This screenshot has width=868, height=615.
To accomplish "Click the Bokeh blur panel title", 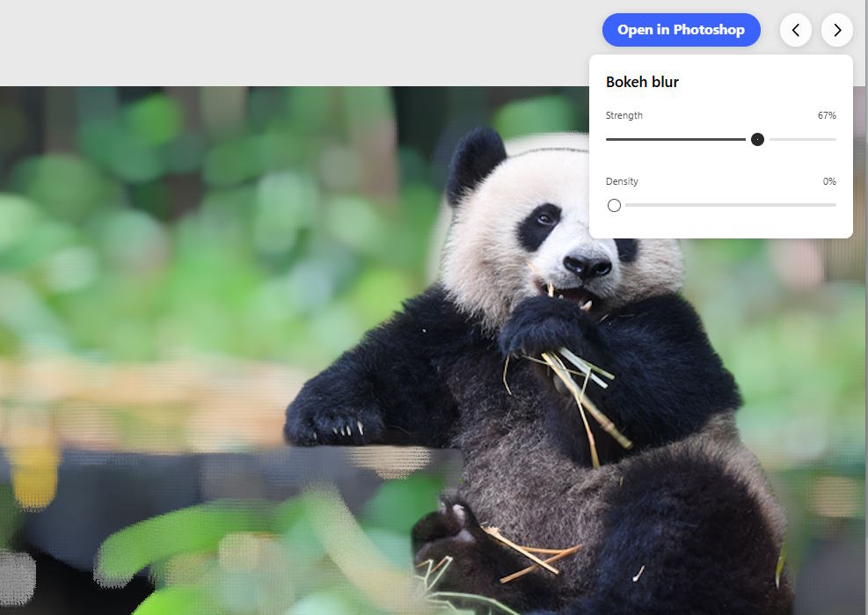I will coord(643,81).
